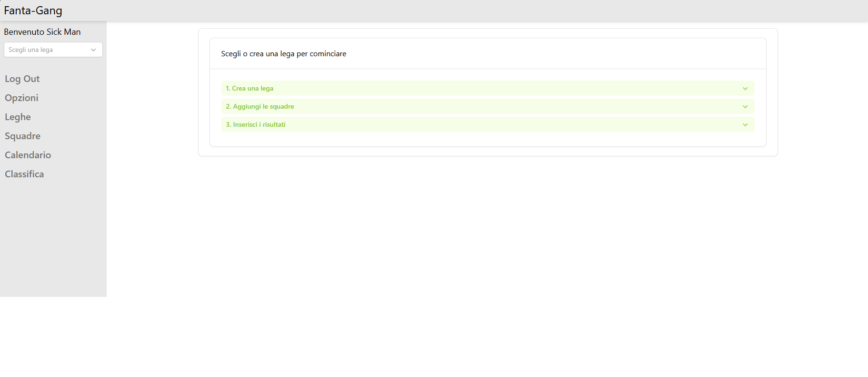The width and height of the screenshot is (868, 377).
Task: Expand the "2. Aggiungi le squadre" section
Action: pos(260,107)
